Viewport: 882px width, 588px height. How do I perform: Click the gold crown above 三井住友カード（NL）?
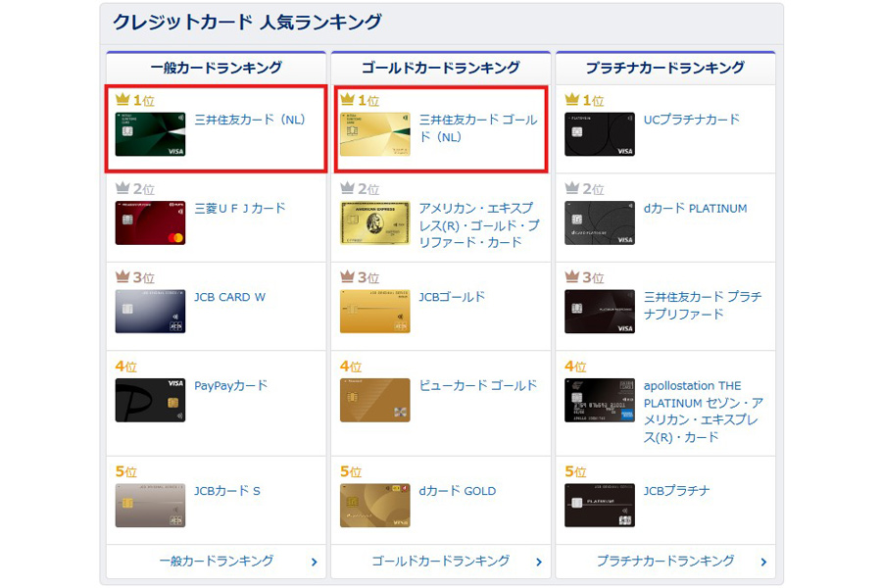click(122, 100)
